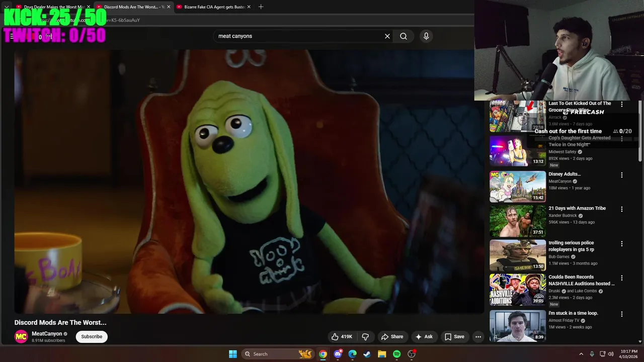Open more actions ellipsis under video
The width and height of the screenshot is (644, 362).
pos(478,337)
